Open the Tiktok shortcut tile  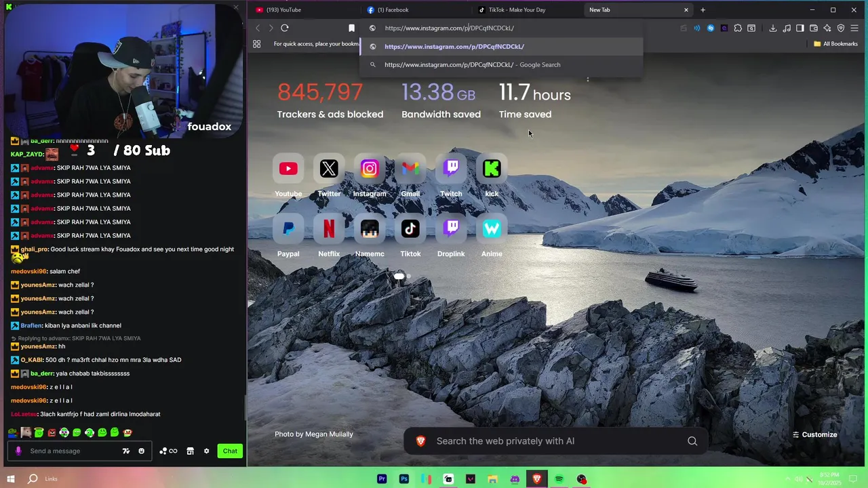(410, 229)
